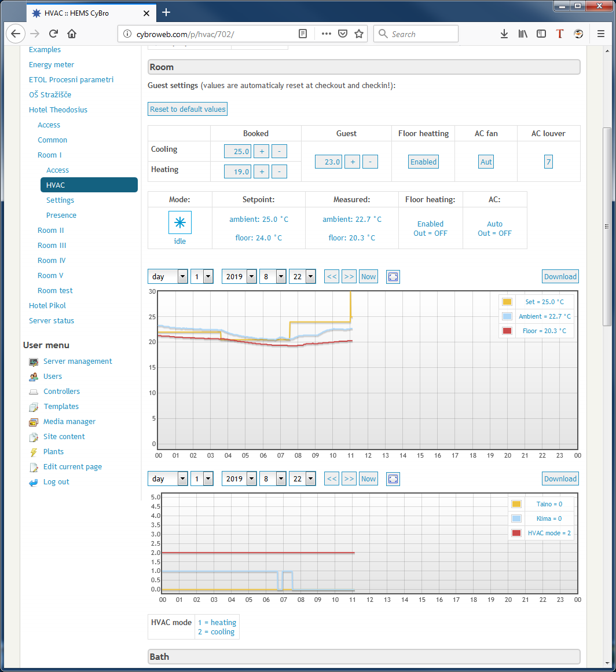Toggle Floor heating Enabled button
Image resolution: width=616 pixels, height=672 pixels.
(x=423, y=162)
